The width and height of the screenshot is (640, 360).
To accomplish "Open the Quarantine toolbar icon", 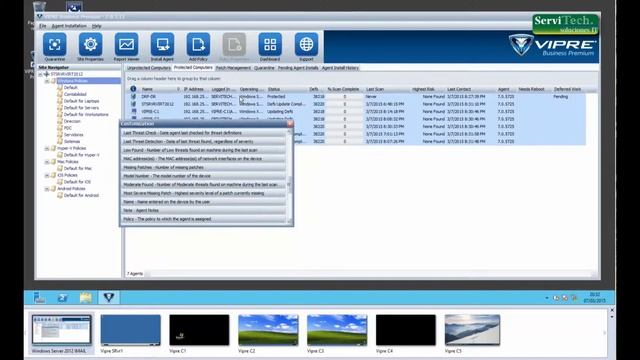I will tap(55, 44).
